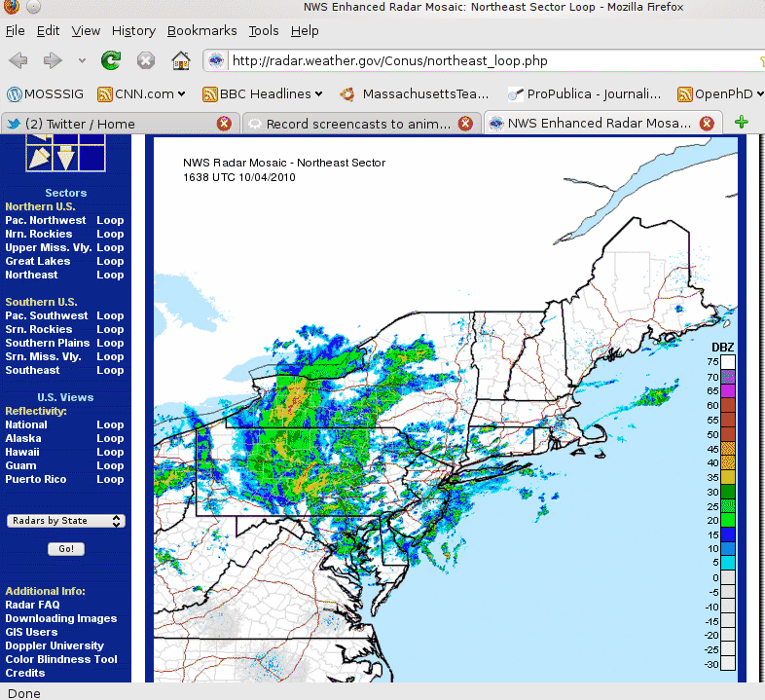Image resolution: width=765 pixels, height=700 pixels.
Task: Open Loop for Upper Miss. Vly.
Action: [x=110, y=247]
